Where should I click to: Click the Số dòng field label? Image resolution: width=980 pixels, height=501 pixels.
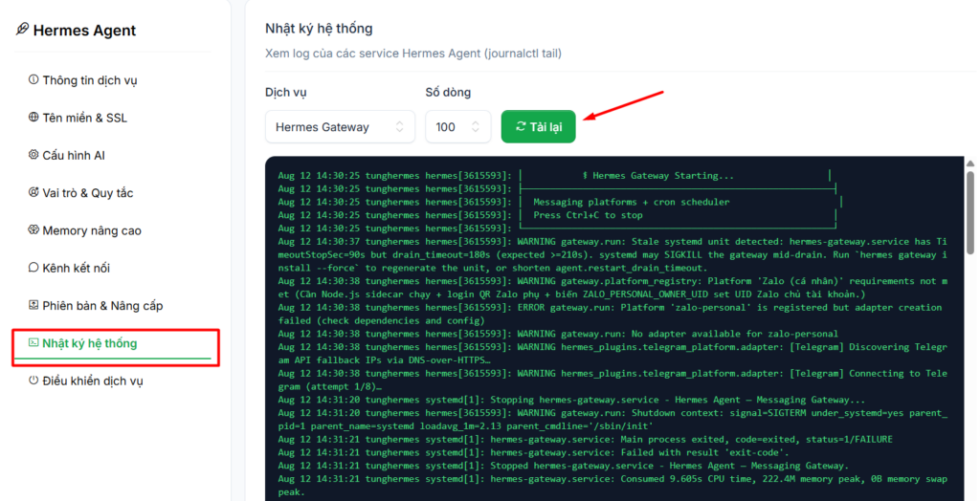(448, 93)
